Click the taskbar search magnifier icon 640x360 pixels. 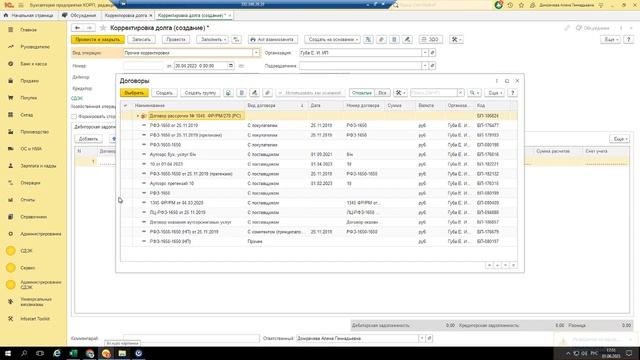(x=24, y=353)
